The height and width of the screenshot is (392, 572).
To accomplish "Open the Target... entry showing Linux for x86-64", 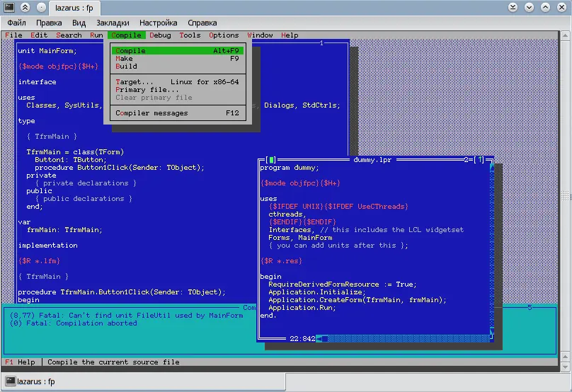I will click(178, 81).
